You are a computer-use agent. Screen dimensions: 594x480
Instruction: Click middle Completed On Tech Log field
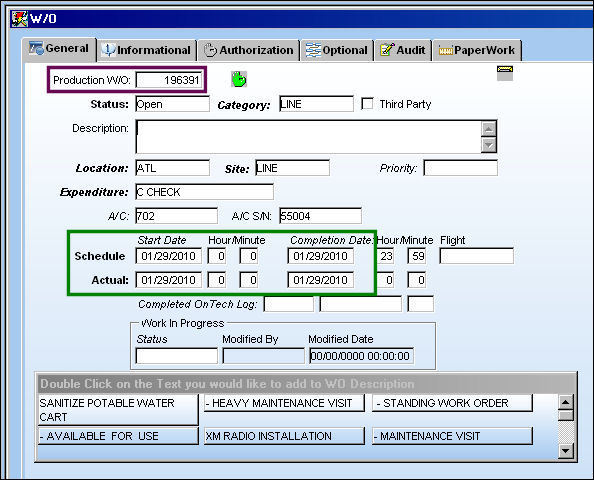pos(361,304)
